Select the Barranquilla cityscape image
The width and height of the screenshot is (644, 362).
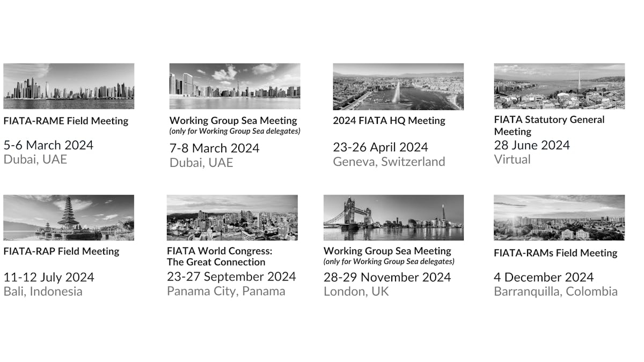(559, 217)
